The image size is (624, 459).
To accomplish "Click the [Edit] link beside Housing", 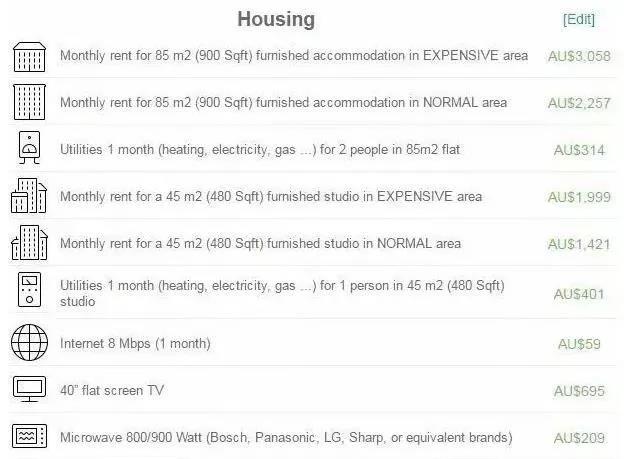I will point(578,19).
